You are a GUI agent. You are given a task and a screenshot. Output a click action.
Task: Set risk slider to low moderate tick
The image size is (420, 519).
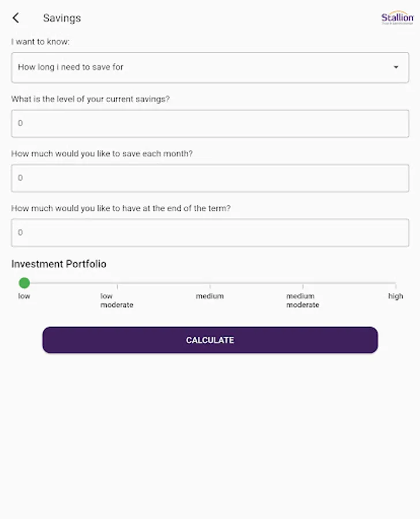coord(117,284)
